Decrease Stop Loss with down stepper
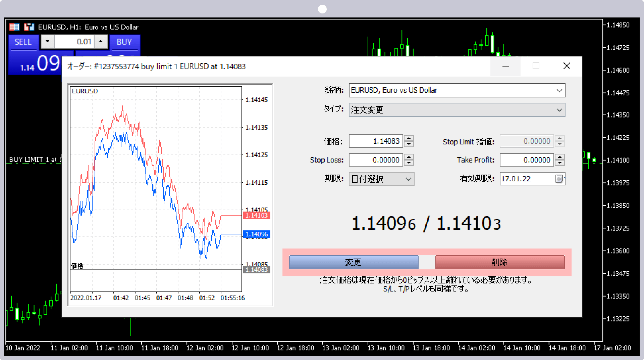 [x=409, y=163]
